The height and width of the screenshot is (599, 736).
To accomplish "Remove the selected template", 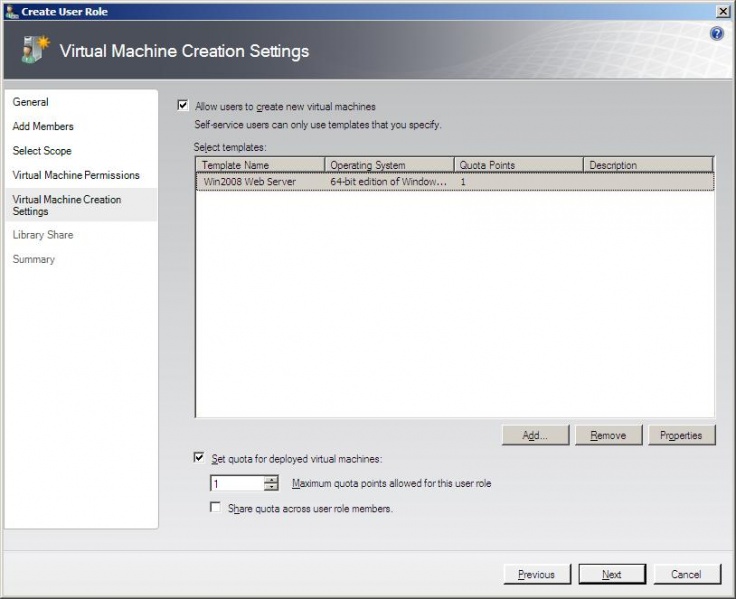I will (608, 435).
